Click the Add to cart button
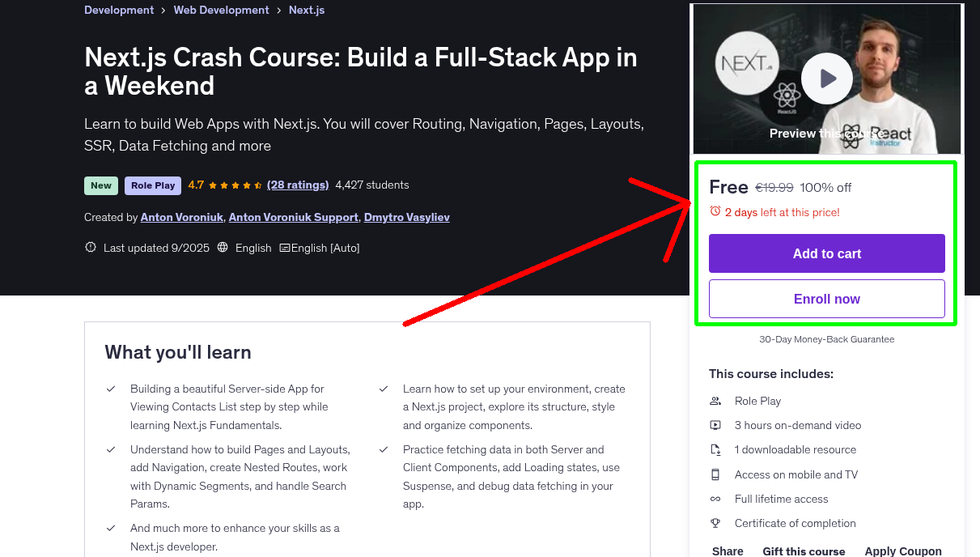Viewport: 980px width, 557px height. point(827,253)
